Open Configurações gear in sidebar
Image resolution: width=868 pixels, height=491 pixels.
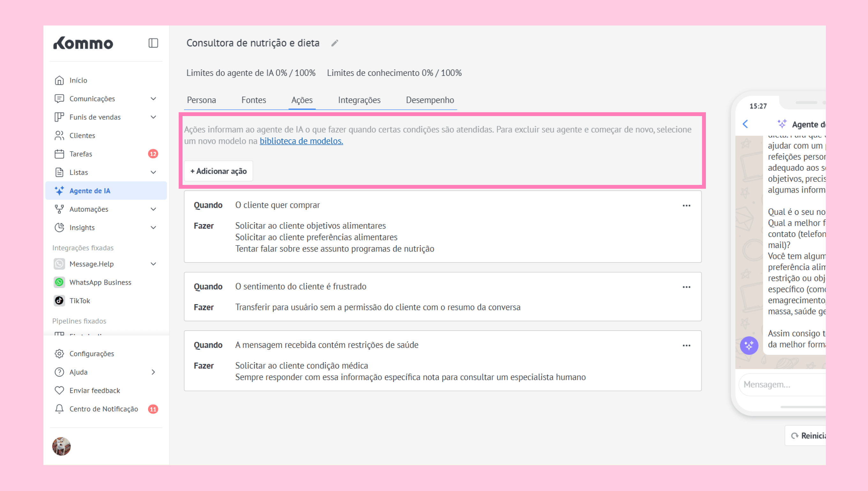tap(59, 353)
